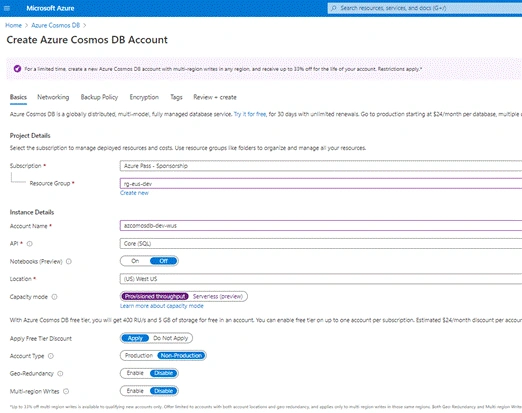Disable Multi-region Writes
Screen dimensions: 522x413
[163, 391]
